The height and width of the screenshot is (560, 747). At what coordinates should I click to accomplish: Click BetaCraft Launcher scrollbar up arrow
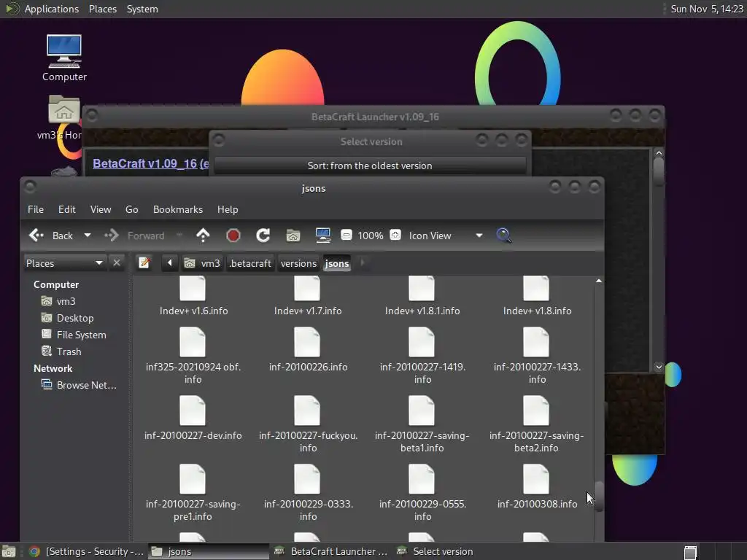pyautogui.click(x=659, y=153)
